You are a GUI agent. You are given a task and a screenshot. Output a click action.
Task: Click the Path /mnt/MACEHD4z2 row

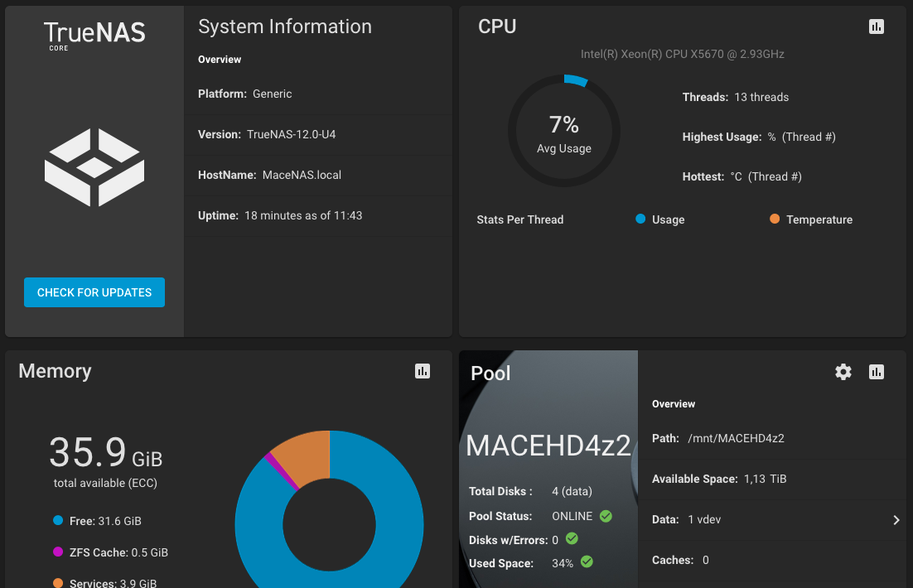point(772,438)
